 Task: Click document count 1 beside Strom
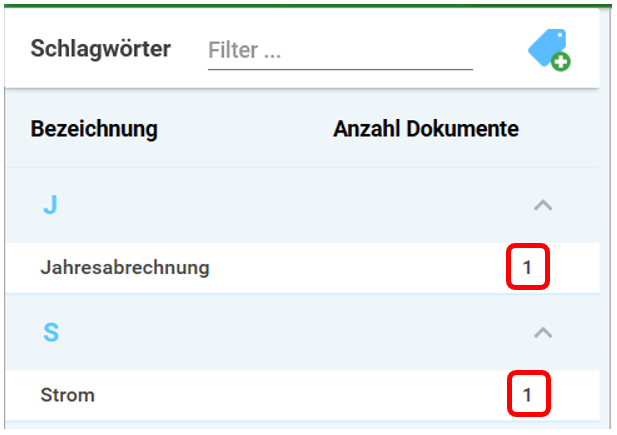point(528,394)
